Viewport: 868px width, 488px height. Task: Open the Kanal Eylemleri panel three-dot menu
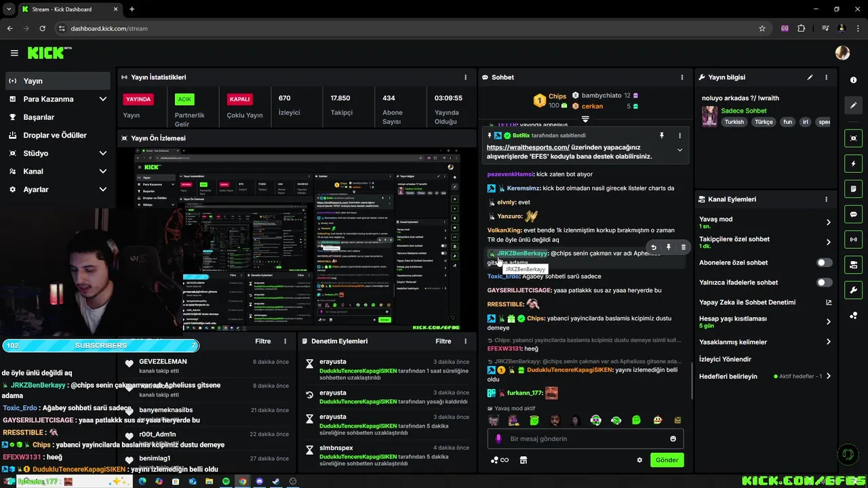pos(826,199)
